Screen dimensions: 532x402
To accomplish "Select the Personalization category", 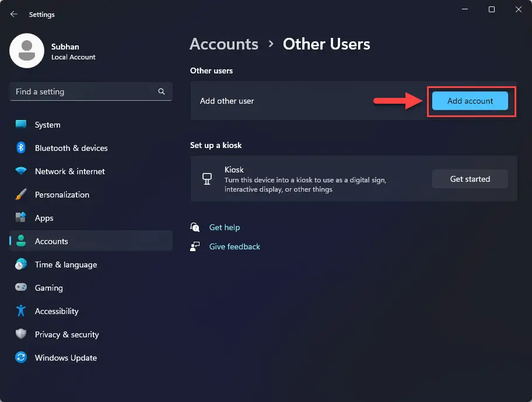I will [91, 195].
